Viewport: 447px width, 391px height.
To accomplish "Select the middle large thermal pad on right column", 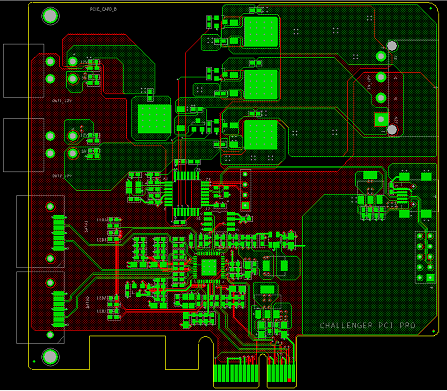I will point(261,84).
